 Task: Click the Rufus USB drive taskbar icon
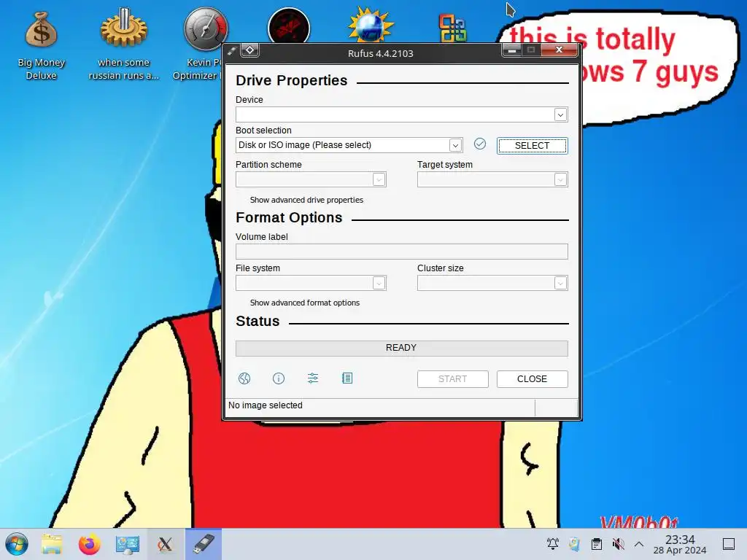[204, 544]
